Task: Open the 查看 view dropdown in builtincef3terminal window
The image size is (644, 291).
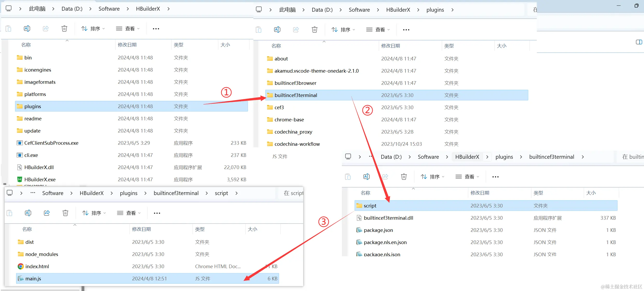Action: pyautogui.click(x=467, y=177)
